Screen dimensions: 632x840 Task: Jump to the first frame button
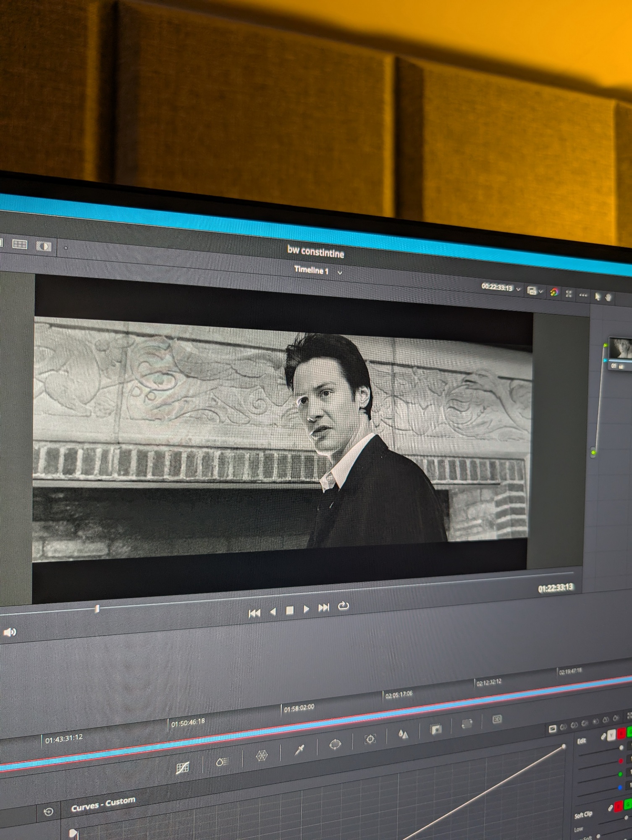[254, 613]
